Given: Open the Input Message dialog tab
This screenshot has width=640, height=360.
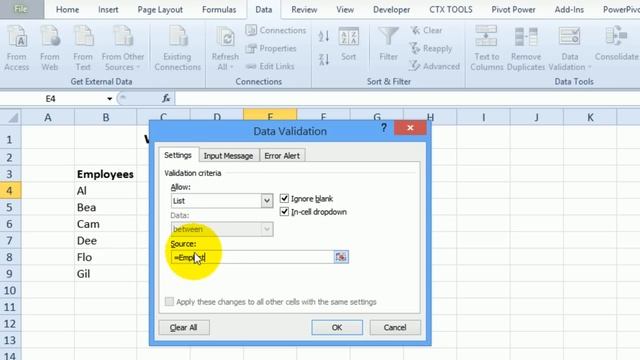Looking at the screenshot, I should click(228, 156).
